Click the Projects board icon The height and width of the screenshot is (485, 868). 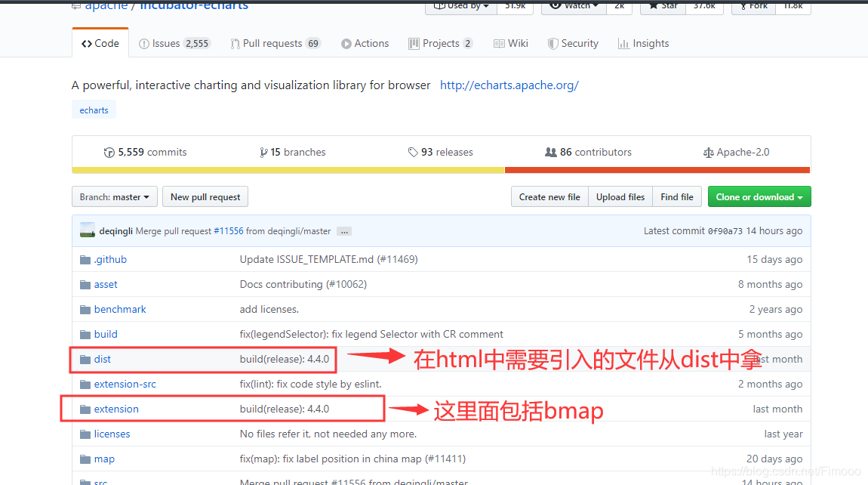tap(414, 44)
